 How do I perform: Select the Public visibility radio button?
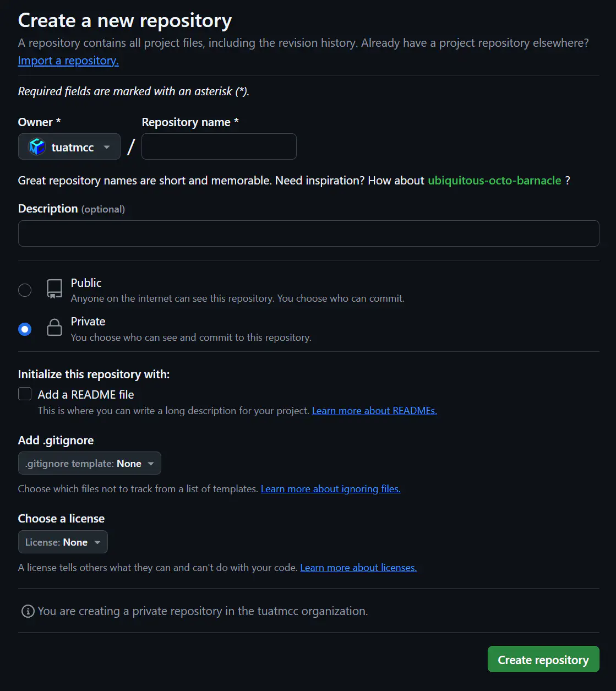[x=25, y=290]
